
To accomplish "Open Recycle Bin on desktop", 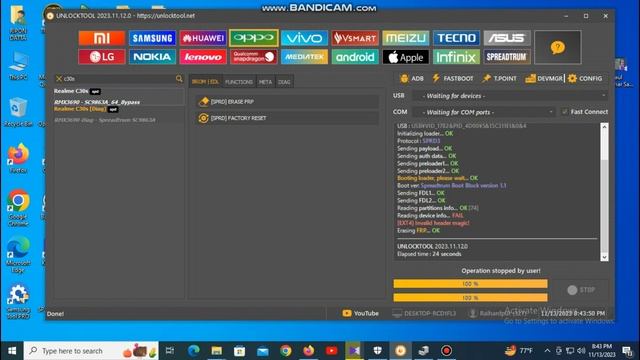I will (x=17, y=112).
